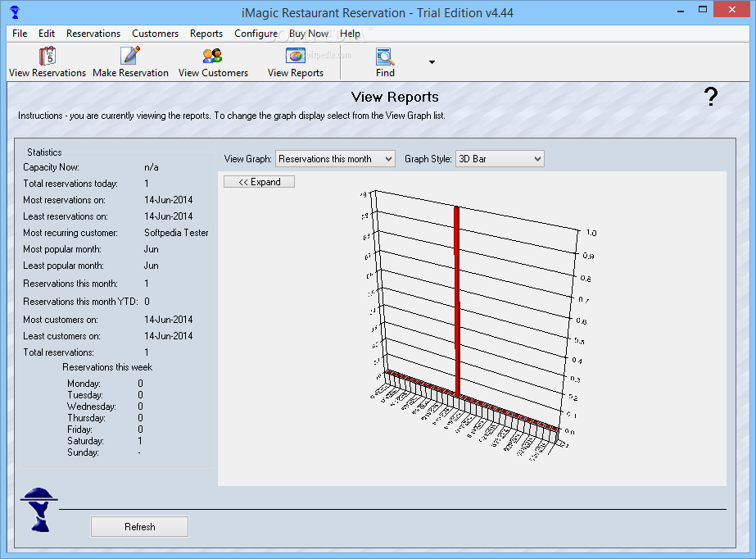
Task: Click the question mark help icon
Action: (711, 97)
